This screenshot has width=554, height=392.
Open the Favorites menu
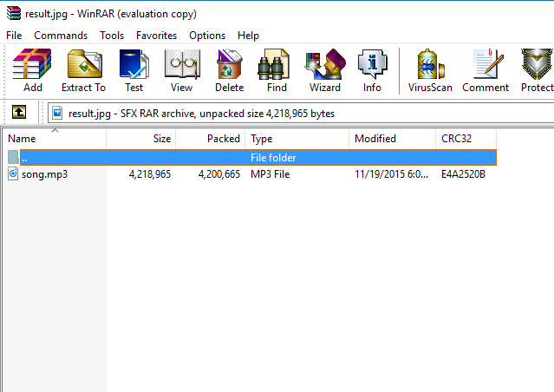click(x=156, y=36)
